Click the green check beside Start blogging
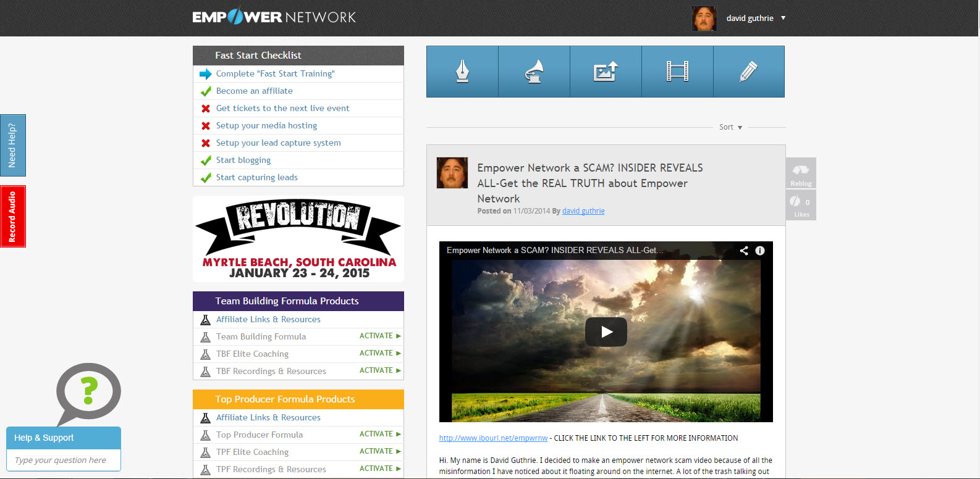 [x=206, y=160]
